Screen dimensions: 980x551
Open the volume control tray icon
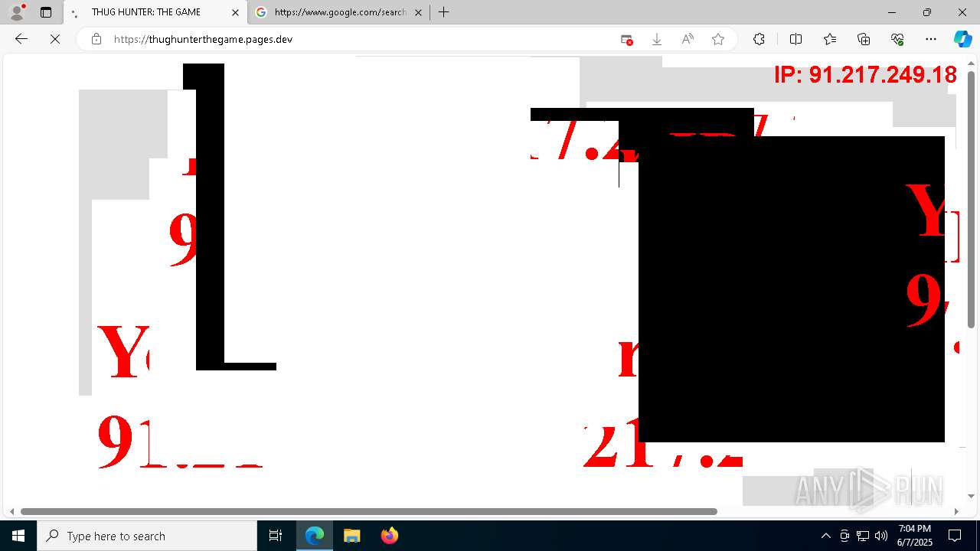coord(881,536)
